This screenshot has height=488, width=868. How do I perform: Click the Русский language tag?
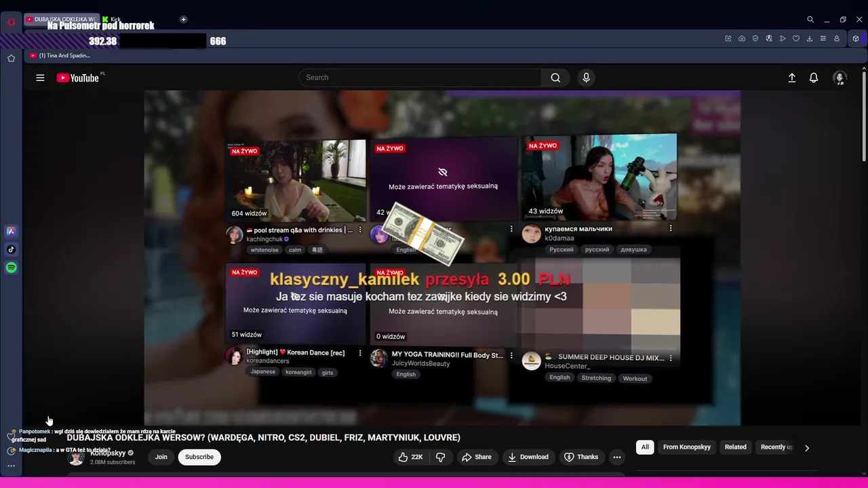point(561,249)
